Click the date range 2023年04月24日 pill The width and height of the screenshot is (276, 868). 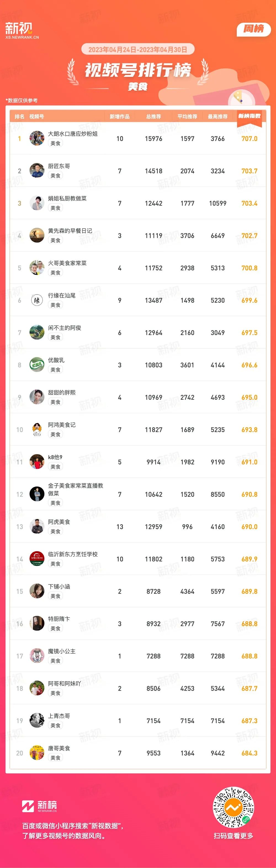tap(138, 49)
